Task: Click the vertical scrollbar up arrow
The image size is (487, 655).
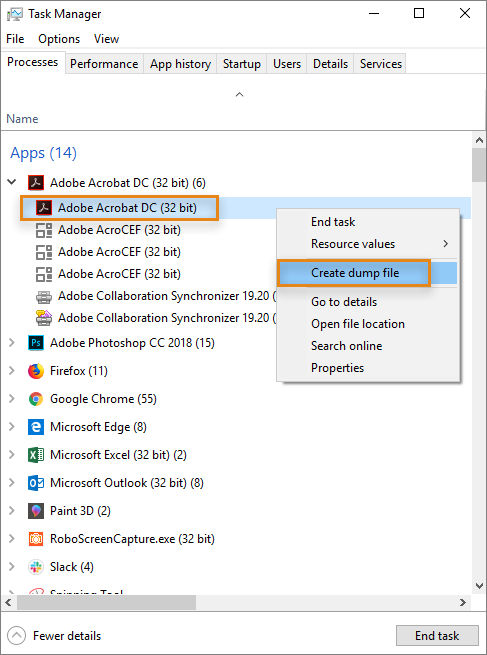Action: (479, 141)
